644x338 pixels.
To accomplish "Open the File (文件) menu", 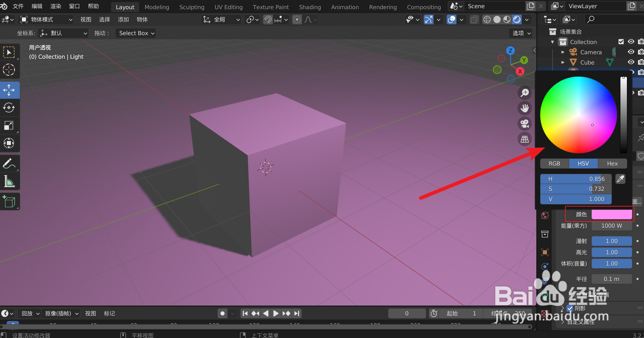I will [x=18, y=6].
